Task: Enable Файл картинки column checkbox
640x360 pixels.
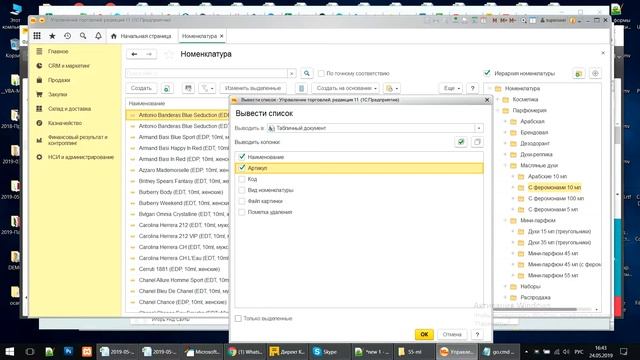Action: 242,201
